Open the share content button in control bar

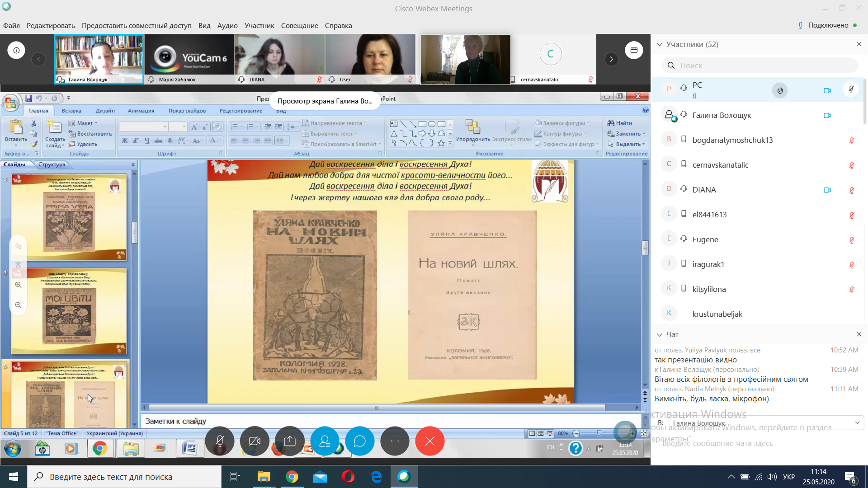pyautogui.click(x=290, y=441)
